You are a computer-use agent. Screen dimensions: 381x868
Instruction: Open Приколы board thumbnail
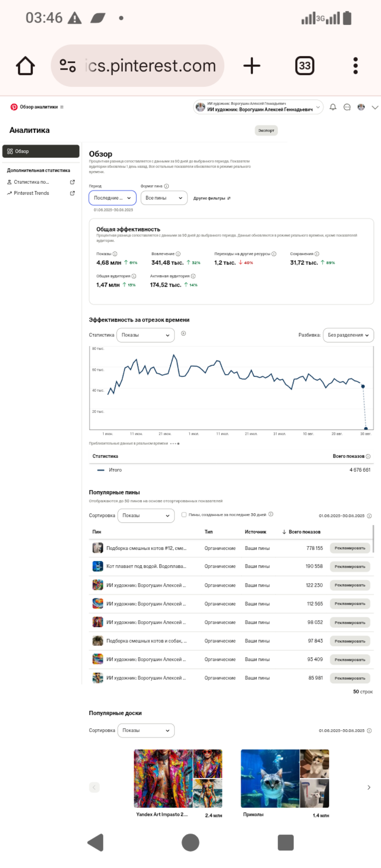coord(285,779)
